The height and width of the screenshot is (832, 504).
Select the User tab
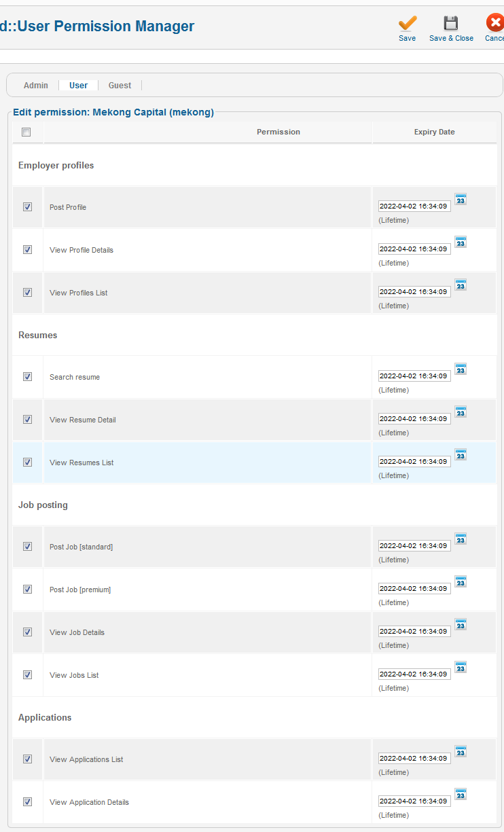78,86
